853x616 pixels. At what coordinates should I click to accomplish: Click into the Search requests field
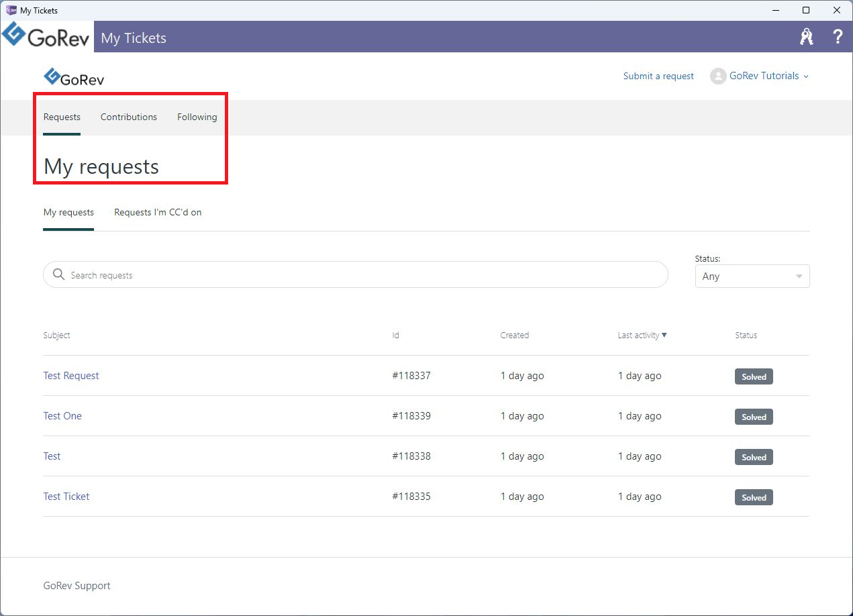(356, 274)
